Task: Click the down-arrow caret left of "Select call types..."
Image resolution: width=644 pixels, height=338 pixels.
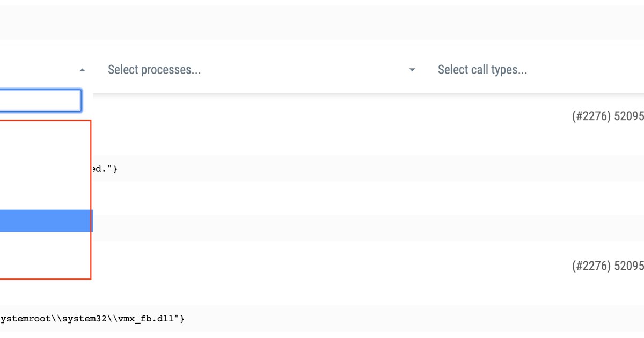Action: [412, 70]
